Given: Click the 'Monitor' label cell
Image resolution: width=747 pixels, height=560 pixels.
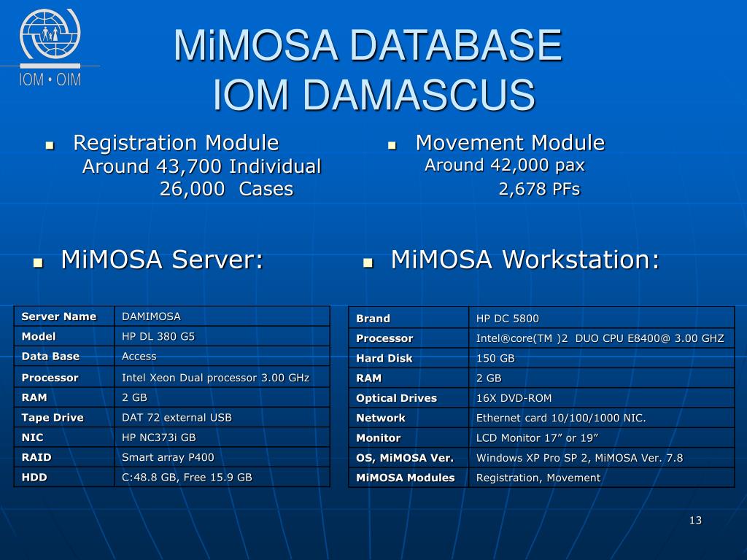Looking at the screenshot, I should [x=409, y=437].
